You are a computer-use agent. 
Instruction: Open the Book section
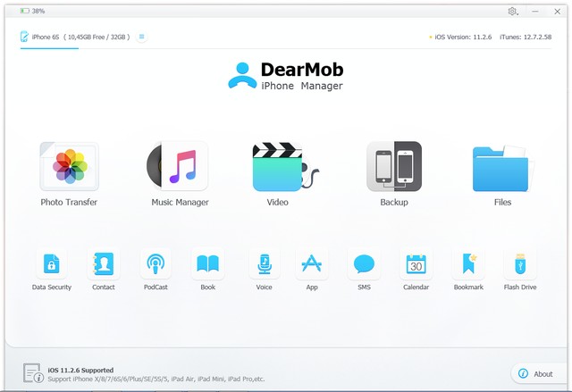(207, 264)
